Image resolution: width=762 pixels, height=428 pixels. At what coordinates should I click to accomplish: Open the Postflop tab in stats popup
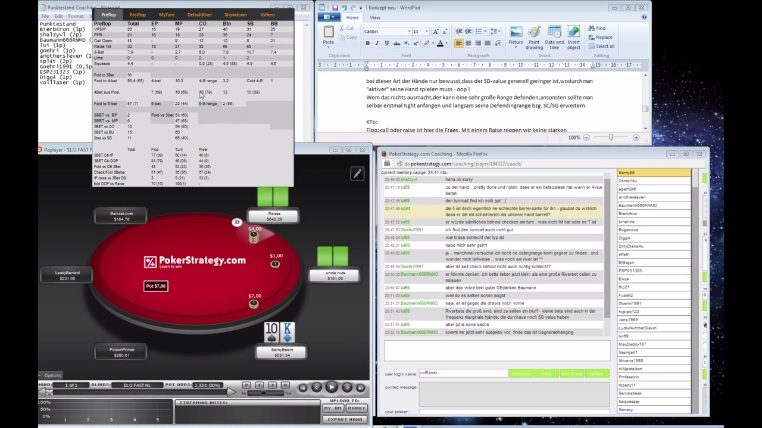pos(138,15)
